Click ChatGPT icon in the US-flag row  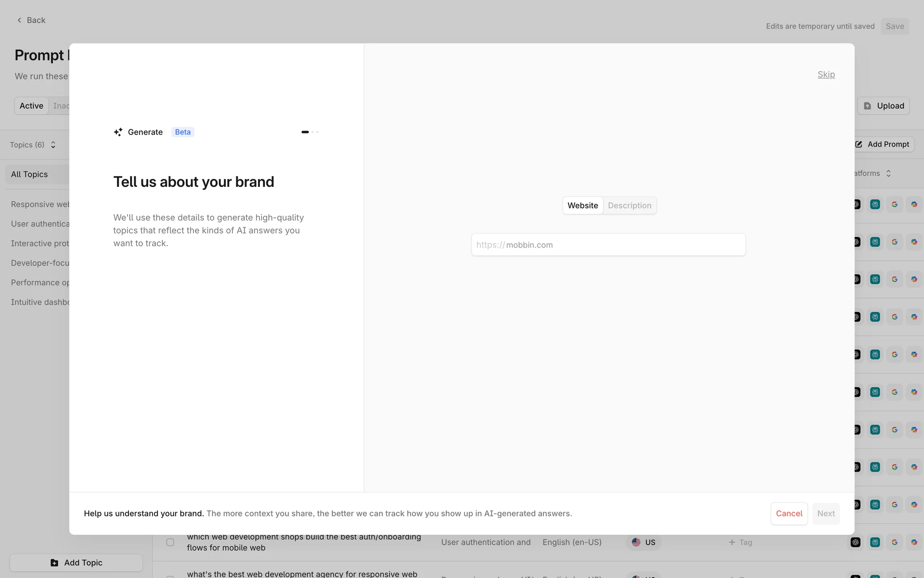pos(855,542)
